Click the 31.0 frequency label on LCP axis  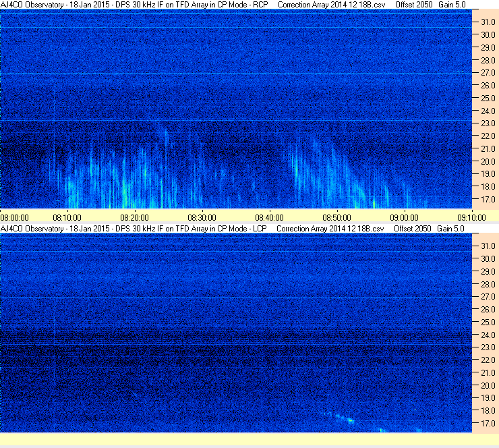coord(488,246)
